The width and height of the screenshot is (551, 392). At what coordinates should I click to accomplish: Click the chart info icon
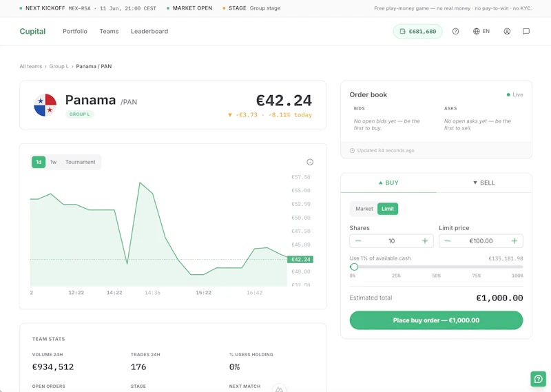pos(310,162)
